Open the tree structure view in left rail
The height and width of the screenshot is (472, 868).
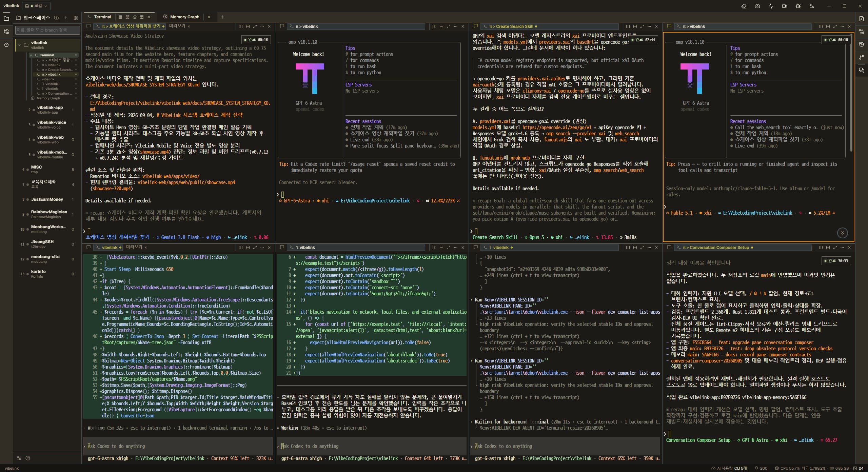coord(6,32)
